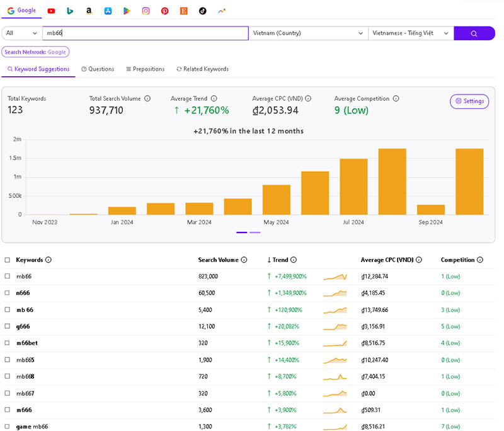
Task: Expand the Vietnamese language dropdown
Action: pyautogui.click(x=410, y=33)
